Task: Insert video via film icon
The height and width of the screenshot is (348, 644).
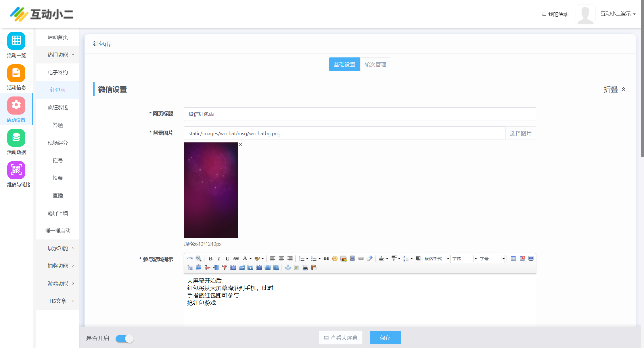Action: tap(352, 258)
